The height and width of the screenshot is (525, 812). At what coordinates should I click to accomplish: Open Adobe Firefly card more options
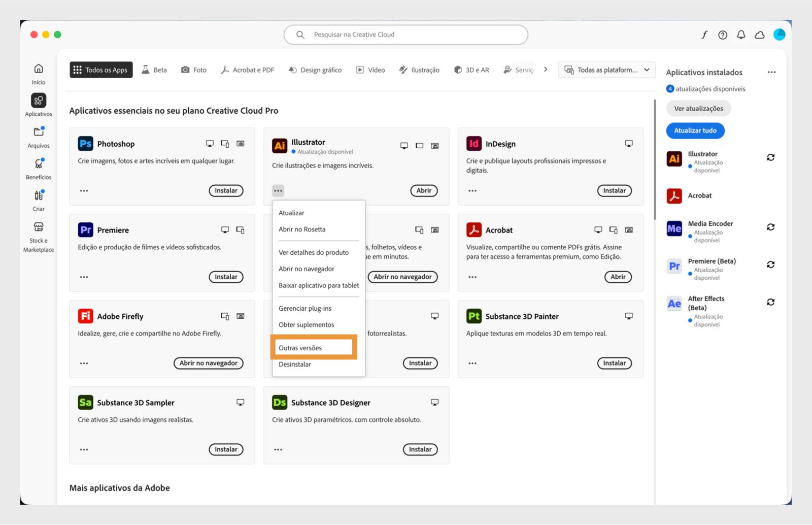coord(84,364)
